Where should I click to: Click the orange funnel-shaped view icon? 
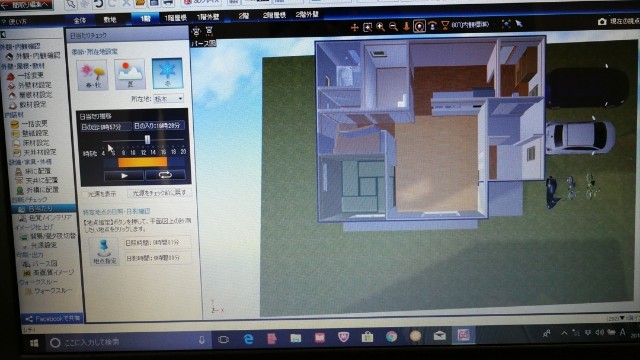[445, 25]
